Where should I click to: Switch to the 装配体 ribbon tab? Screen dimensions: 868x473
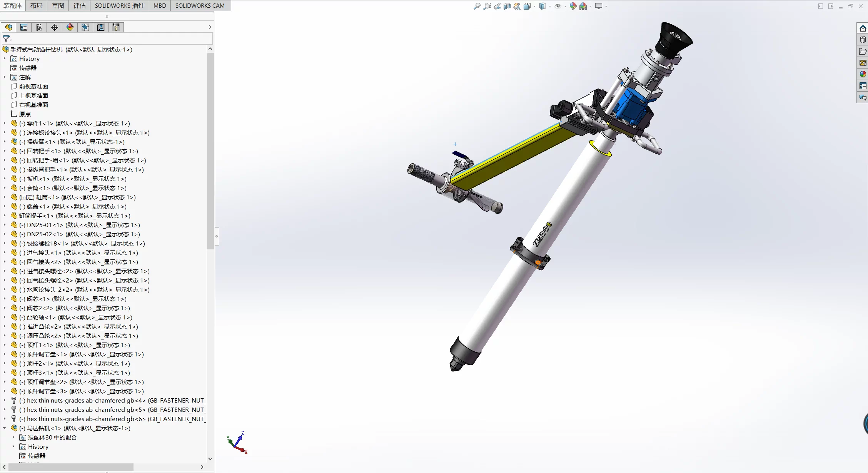pyautogui.click(x=13, y=5)
